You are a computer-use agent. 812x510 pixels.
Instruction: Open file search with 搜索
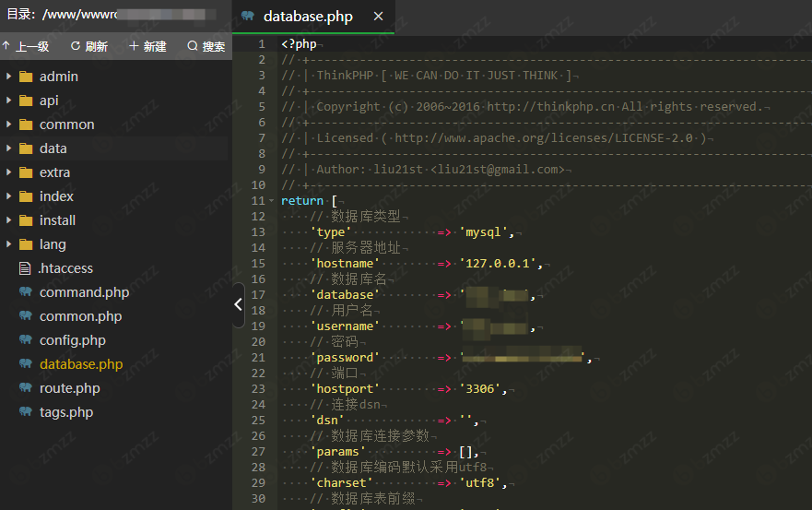[x=206, y=47]
